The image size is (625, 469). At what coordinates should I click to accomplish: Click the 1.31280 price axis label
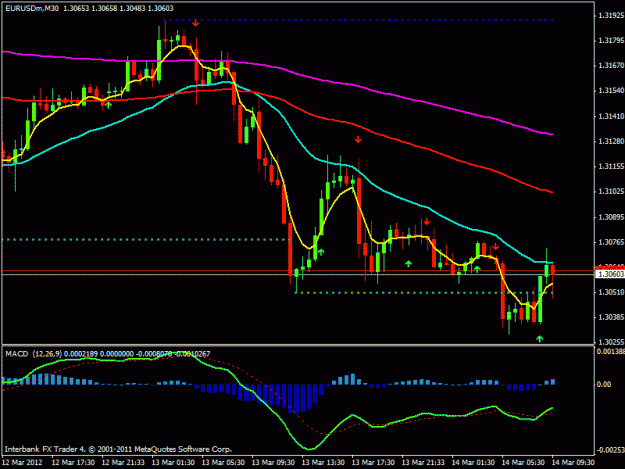(611, 141)
